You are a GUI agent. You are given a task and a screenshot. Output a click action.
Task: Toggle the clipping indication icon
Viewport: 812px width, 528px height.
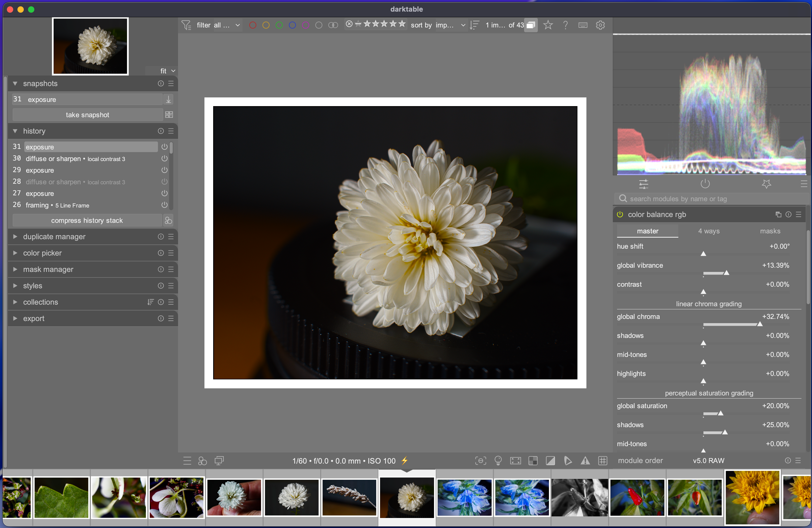click(550, 461)
